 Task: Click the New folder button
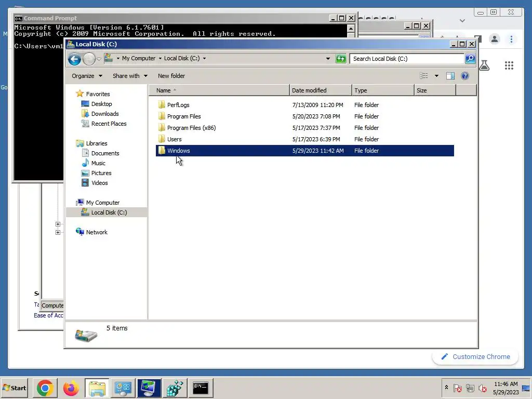tap(171, 76)
